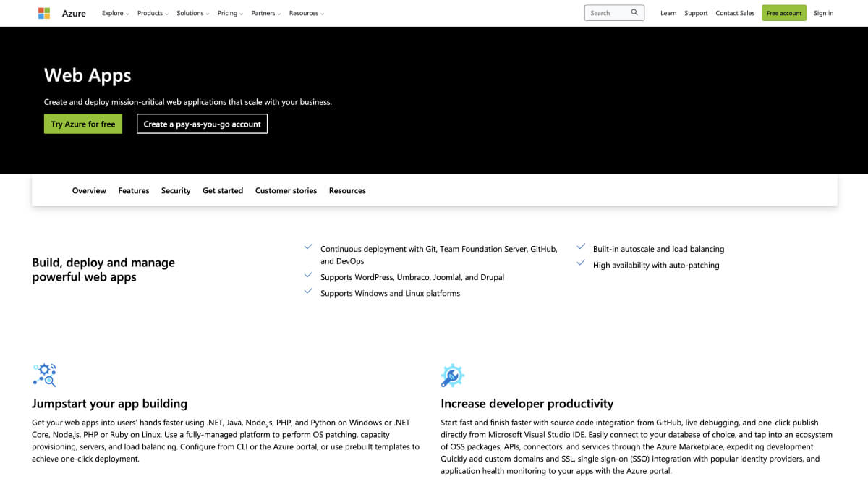Viewport: 868px width, 492px height.
Task: Click the checkmark beside Continuous deployment with Git
Action: (x=308, y=247)
